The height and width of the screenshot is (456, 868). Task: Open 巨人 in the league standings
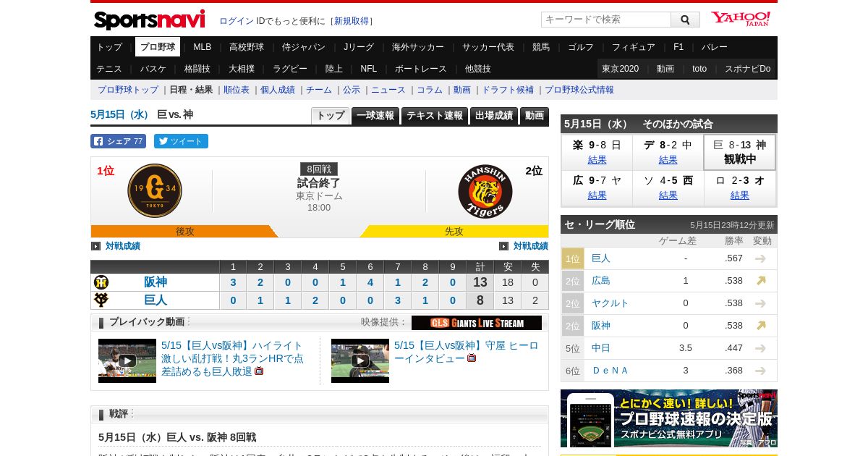[x=601, y=258]
